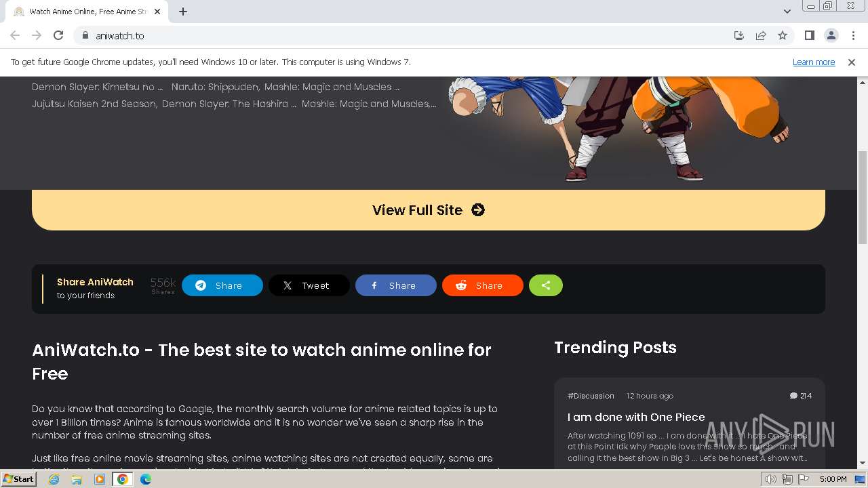Launch Internet Explorer from the taskbar
Screen dimensions: 868x488
click(x=54, y=479)
